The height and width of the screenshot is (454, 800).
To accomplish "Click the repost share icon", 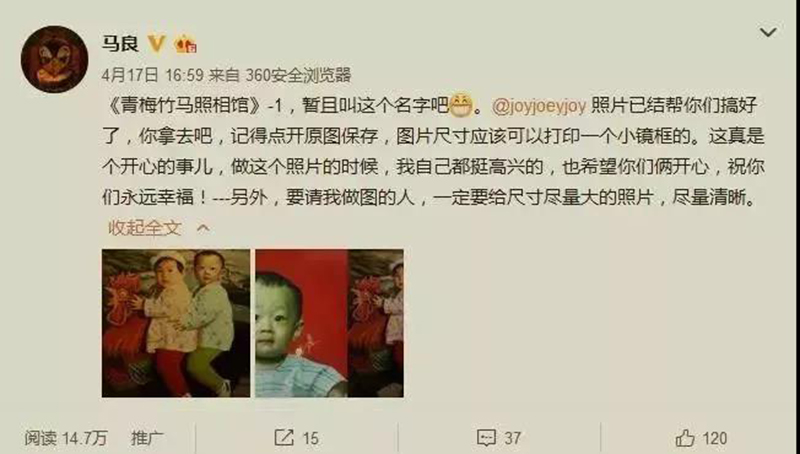I will coord(284,438).
